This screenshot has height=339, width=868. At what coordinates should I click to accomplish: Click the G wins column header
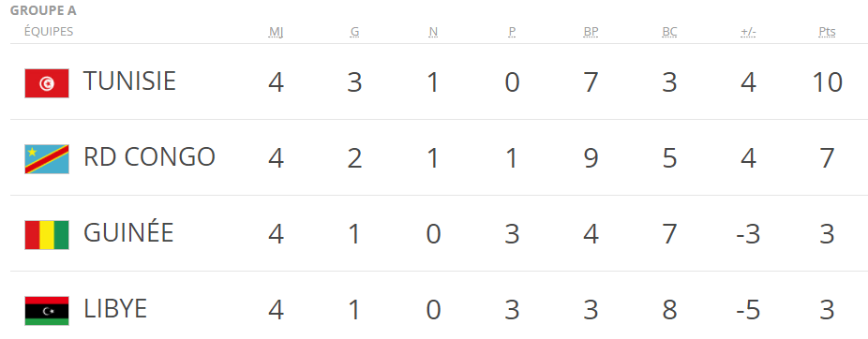354,32
